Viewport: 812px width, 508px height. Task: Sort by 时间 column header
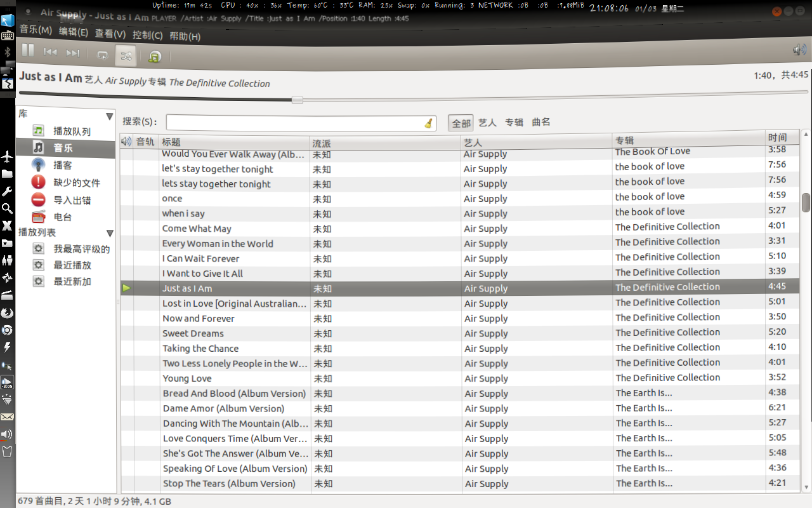(782, 137)
